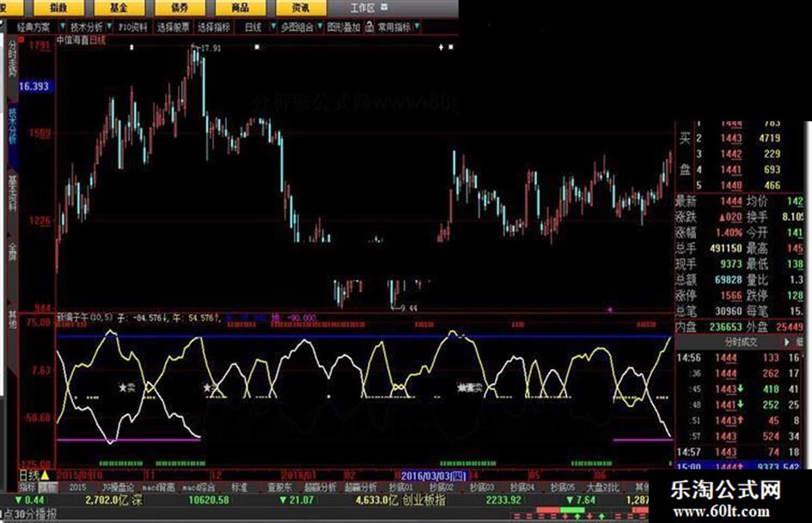Open the 指数 top tab
The image size is (812, 523).
pyautogui.click(x=58, y=7)
